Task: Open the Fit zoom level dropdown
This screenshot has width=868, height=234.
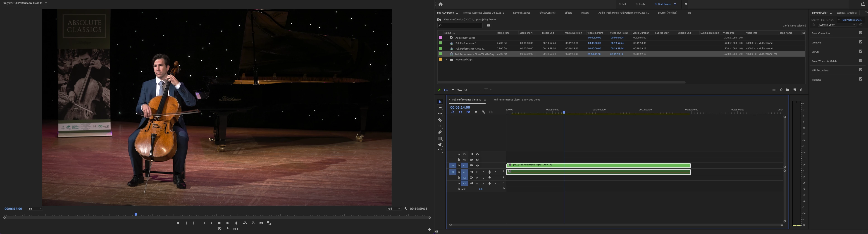Action: tap(35, 209)
